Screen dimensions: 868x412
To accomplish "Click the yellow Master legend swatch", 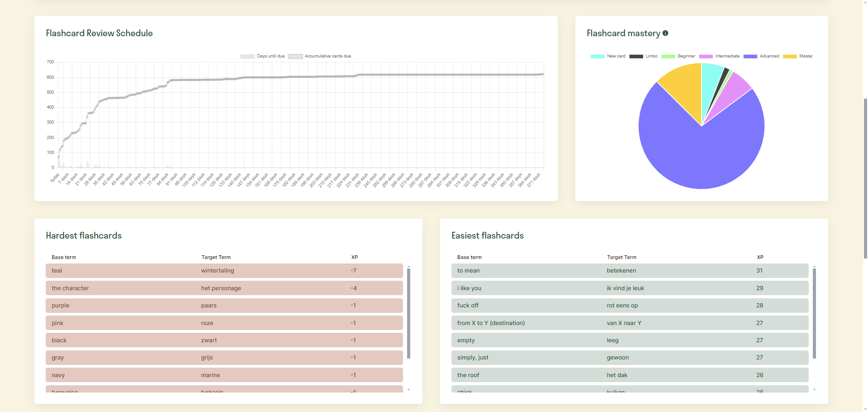I will coord(790,57).
